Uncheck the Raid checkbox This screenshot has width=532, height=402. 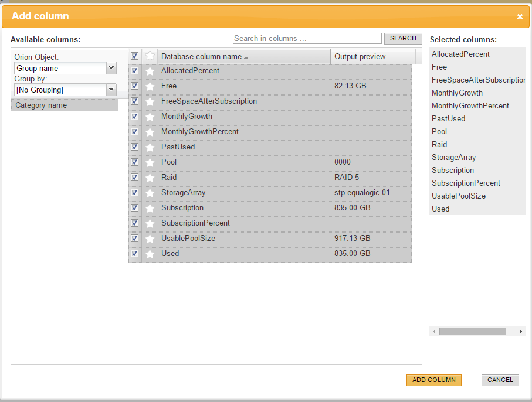pos(135,178)
